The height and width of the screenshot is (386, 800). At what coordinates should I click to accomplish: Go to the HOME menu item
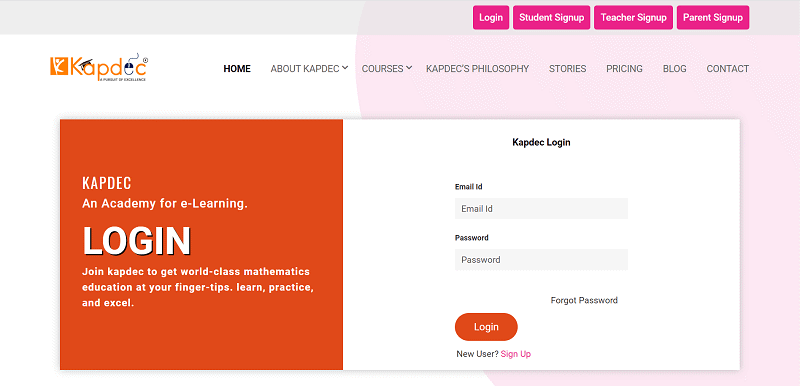click(237, 69)
